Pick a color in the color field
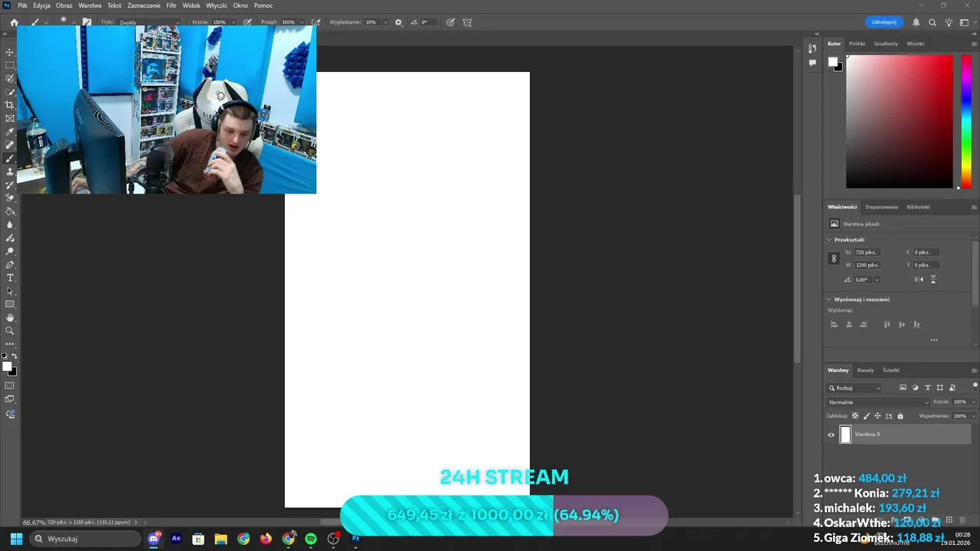980x551 pixels. pyautogui.click(x=900, y=121)
